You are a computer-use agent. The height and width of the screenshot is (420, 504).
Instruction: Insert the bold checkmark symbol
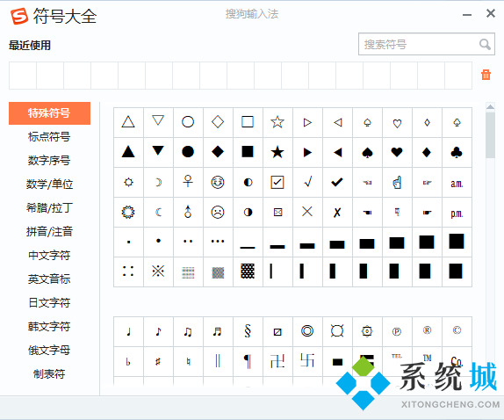337,183
